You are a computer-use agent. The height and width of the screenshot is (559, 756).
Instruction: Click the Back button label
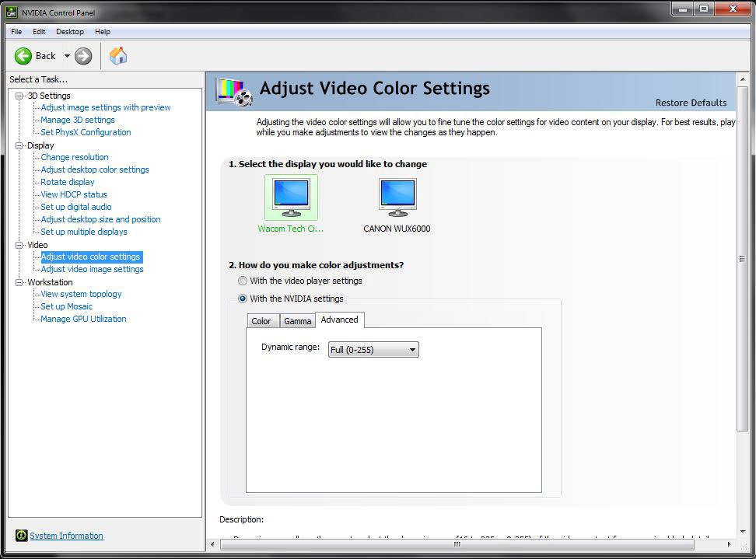pos(45,56)
